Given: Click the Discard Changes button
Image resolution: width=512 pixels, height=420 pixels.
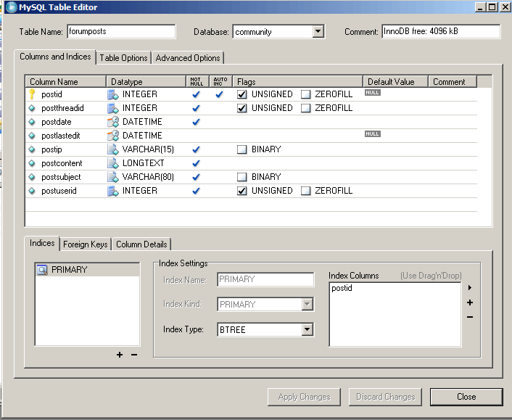Looking at the screenshot, I should click(x=385, y=397).
